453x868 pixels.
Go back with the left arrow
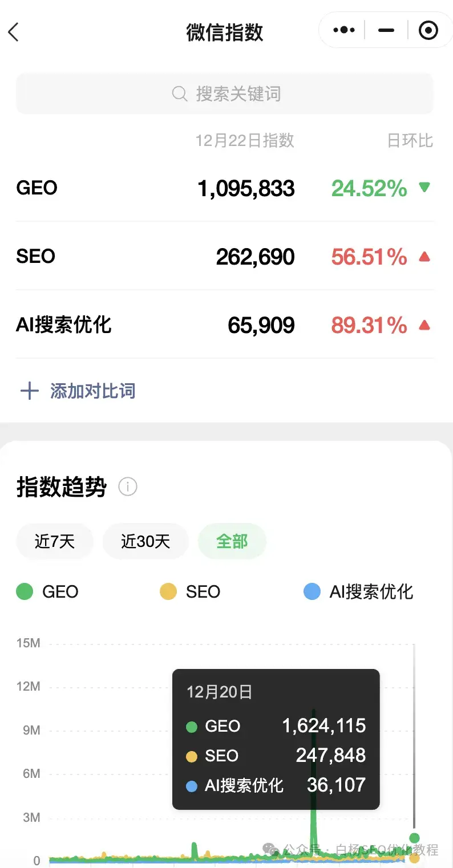tap(14, 32)
